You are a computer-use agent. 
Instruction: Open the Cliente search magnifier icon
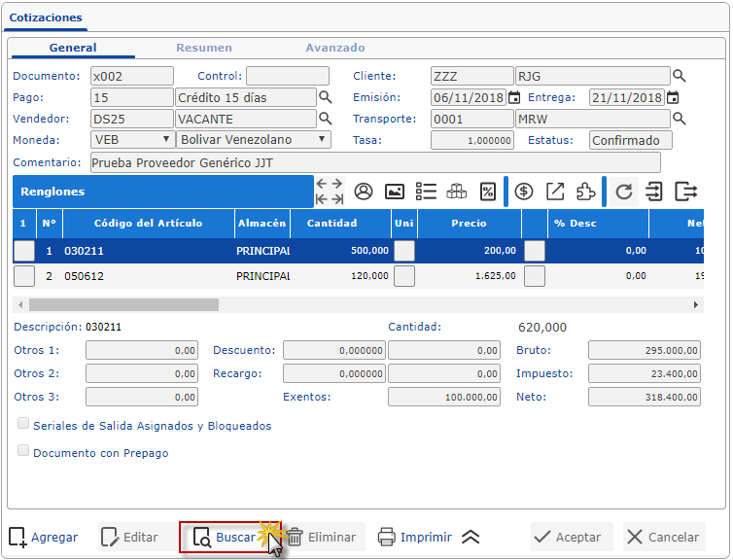pyautogui.click(x=680, y=76)
